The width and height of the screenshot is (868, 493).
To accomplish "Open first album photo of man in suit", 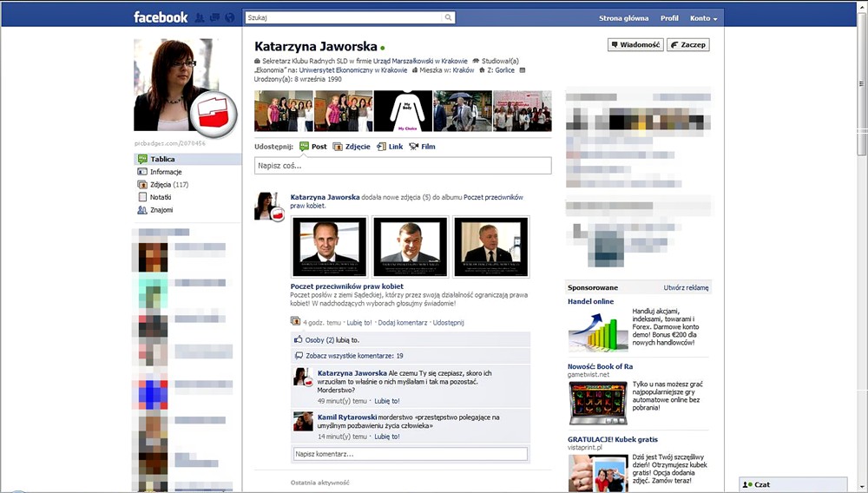I will [329, 246].
